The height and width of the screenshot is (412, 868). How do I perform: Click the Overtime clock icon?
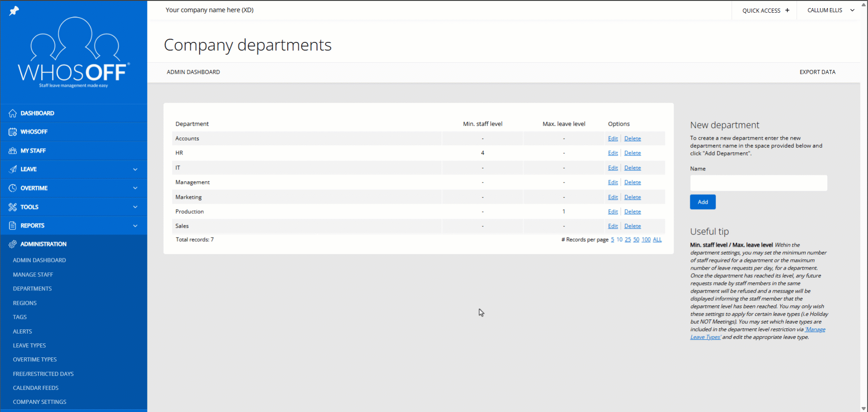coord(13,188)
